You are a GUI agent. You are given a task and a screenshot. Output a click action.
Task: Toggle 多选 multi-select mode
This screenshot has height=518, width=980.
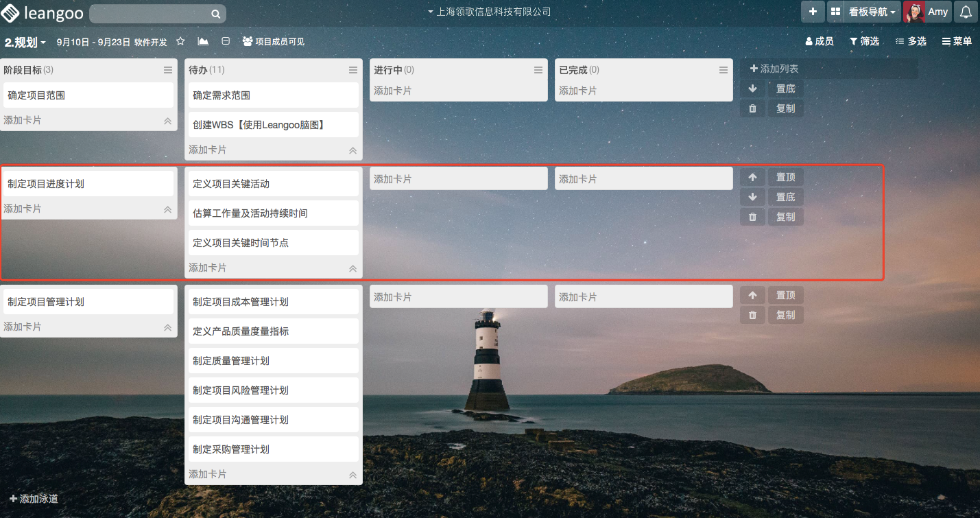pos(911,42)
